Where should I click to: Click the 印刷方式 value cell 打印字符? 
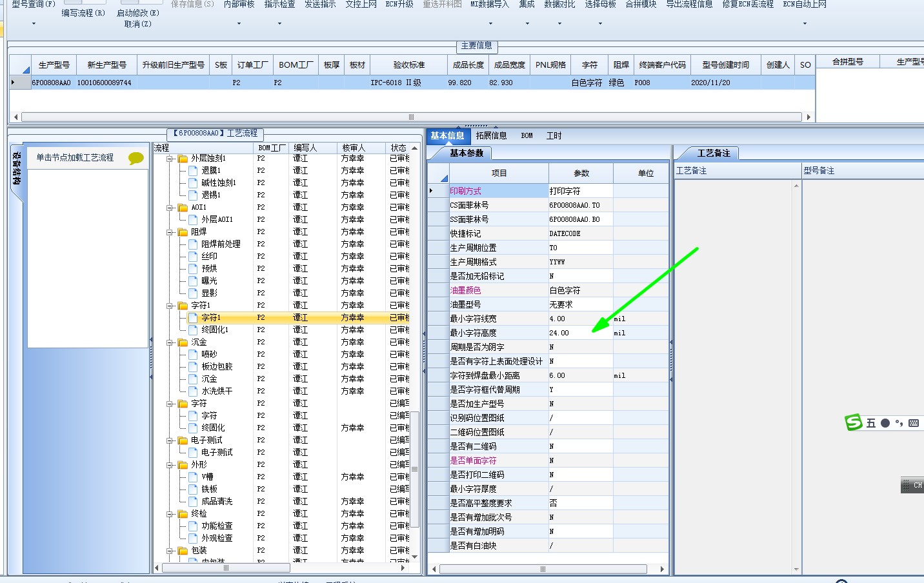(581, 192)
